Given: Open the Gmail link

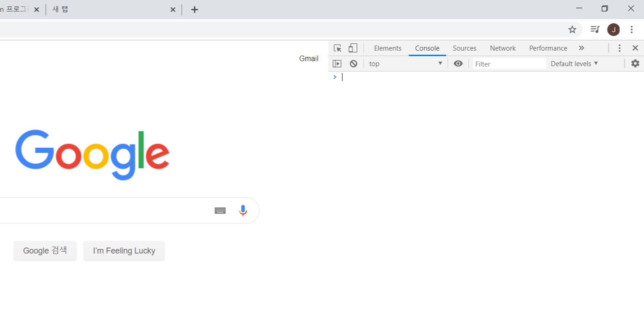Looking at the screenshot, I should pyautogui.click(x=309, y=58).
